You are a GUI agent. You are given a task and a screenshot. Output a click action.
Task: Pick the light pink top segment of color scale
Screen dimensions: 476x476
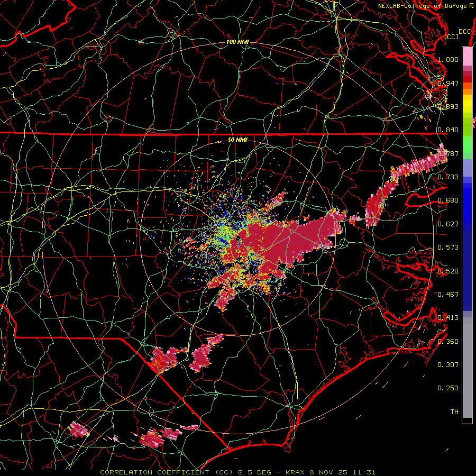point(467,56)
